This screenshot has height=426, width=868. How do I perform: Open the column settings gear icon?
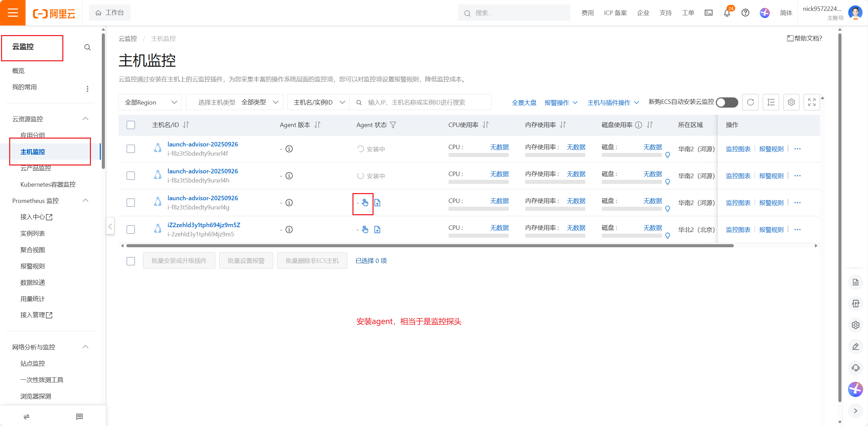click(791, 102)
